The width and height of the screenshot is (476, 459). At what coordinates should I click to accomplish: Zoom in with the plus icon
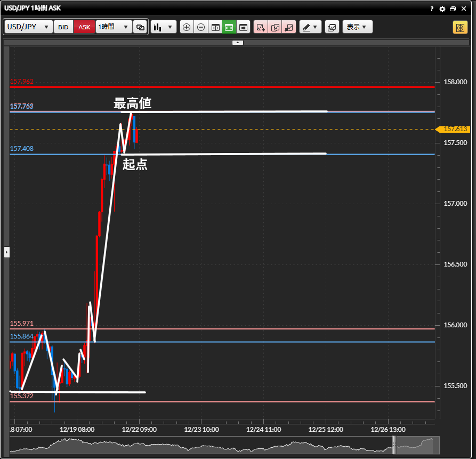pyautogui.click(x=187, y=27)
